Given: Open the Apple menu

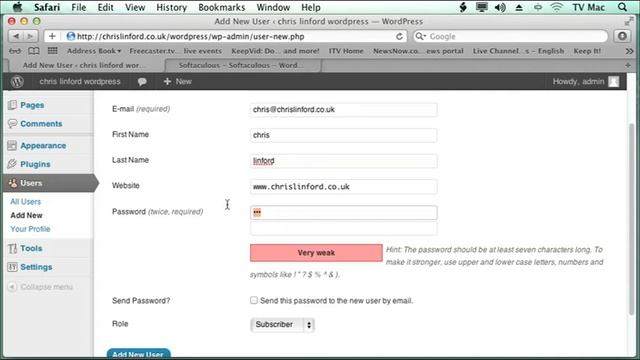Looking at the screenshot, I should 18,7.
